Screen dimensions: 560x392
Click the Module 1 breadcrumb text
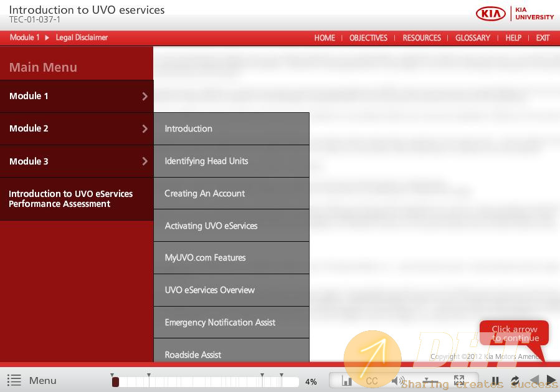[25, 37]
